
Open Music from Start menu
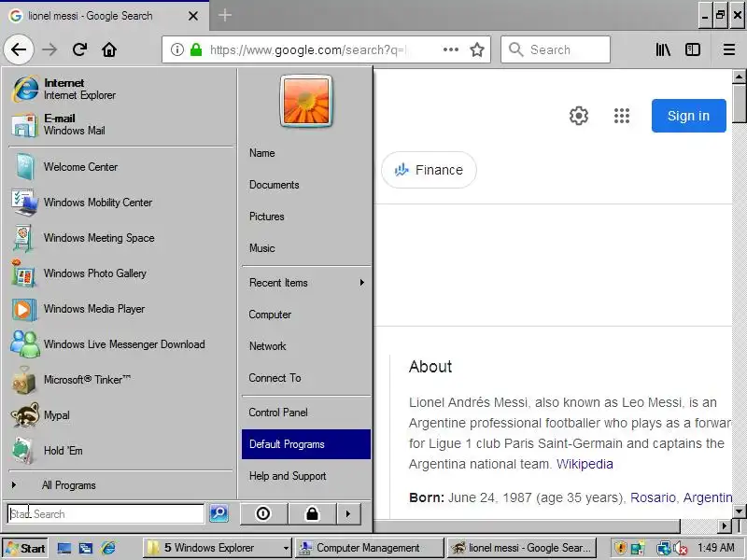pos(306,248)
